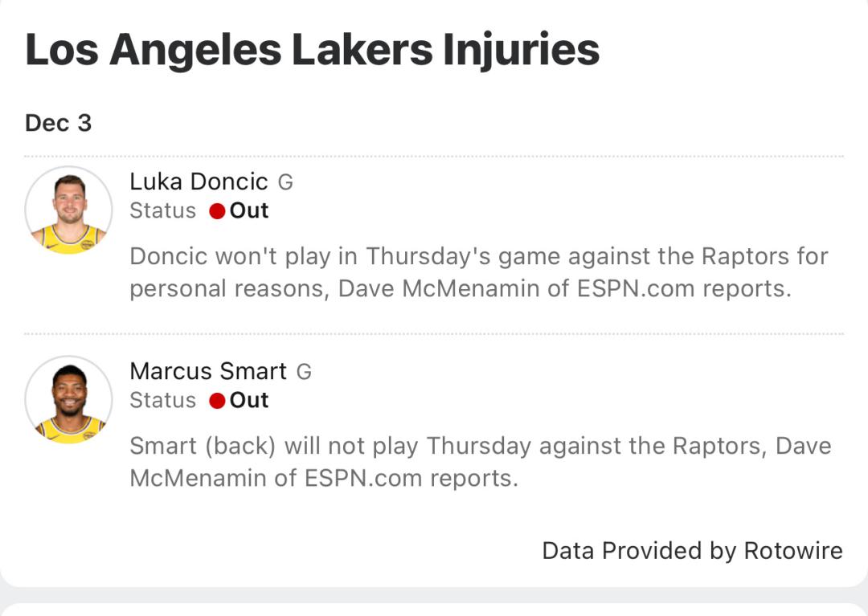Tap the Dec 3 date label
Viewport: 868px width, 616px height.
point(58,123)
